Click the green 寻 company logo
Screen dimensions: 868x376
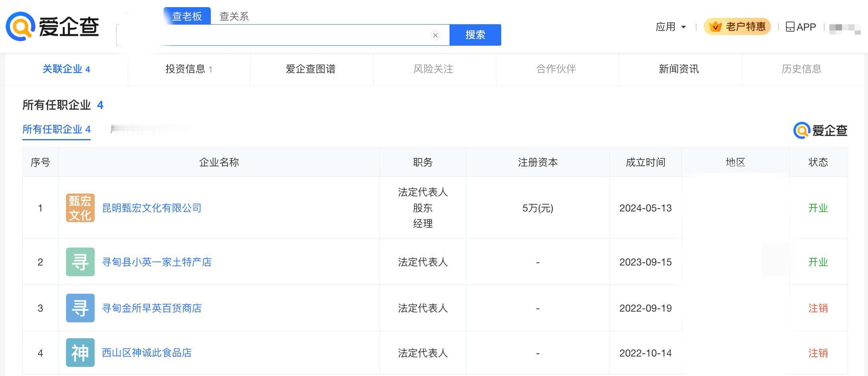point(80,262)
